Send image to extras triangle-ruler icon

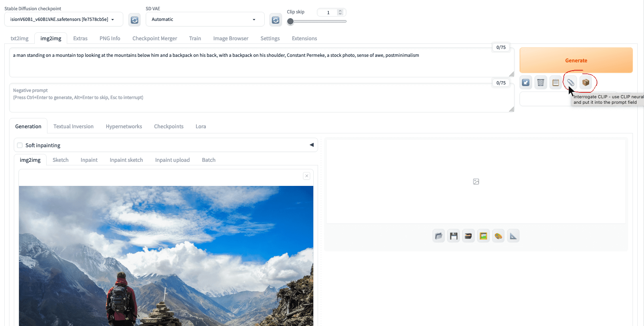(513, 236)
